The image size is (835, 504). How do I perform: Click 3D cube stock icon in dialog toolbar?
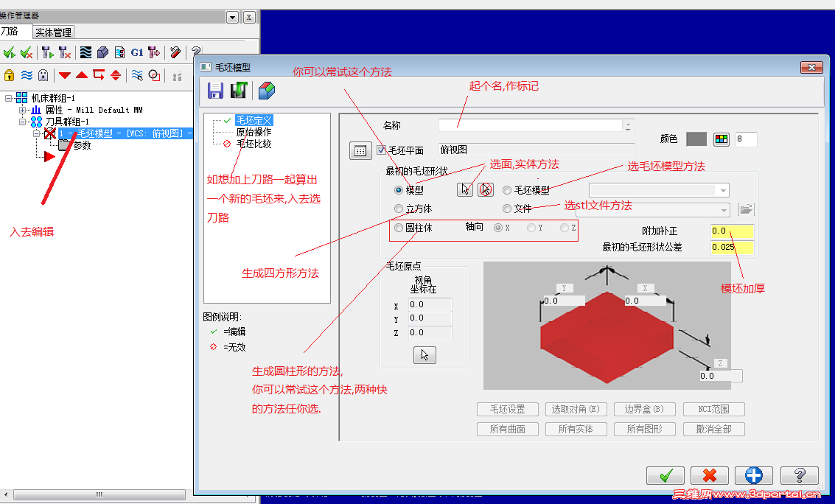tap(266, 91)
